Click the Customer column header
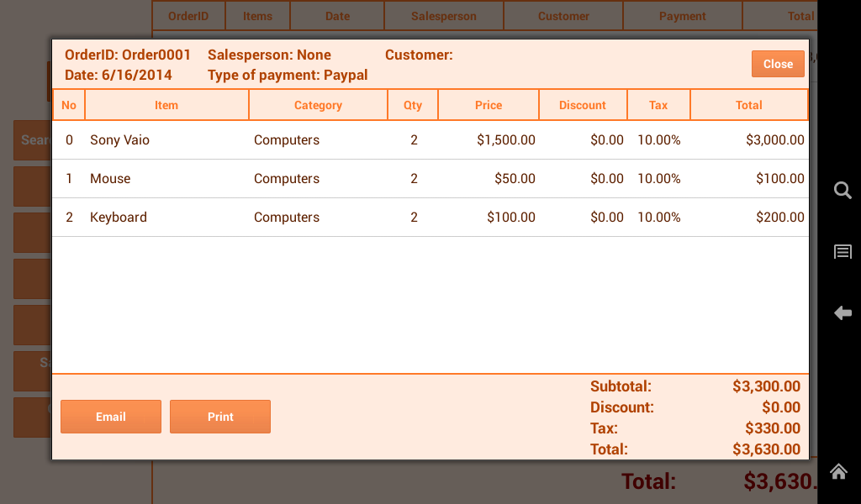 point(563,15)
